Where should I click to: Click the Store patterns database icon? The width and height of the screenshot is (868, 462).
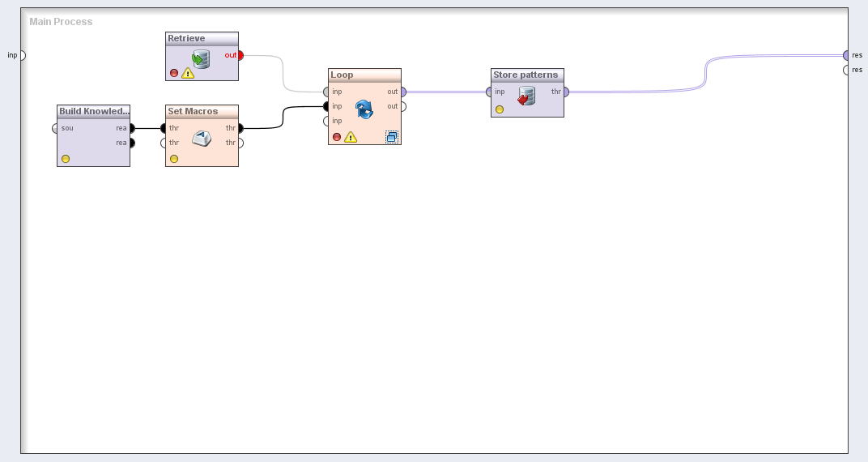pos(526,96)
